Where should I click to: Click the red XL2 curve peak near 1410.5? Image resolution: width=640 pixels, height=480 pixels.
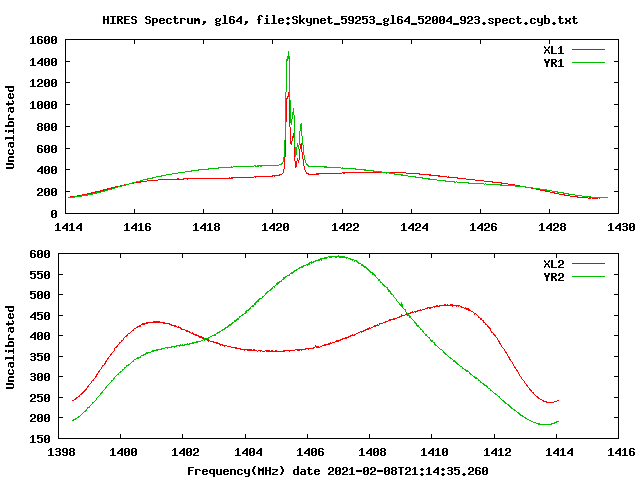(449, 305)
